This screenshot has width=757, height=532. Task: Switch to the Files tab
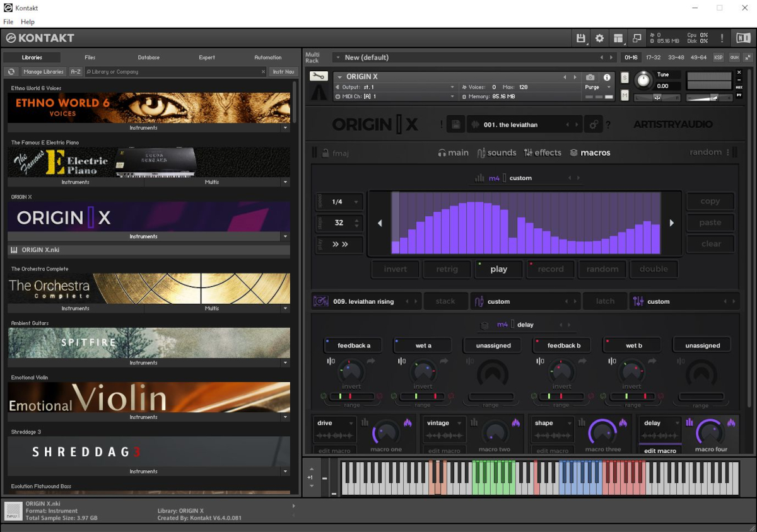click(90, 57)
